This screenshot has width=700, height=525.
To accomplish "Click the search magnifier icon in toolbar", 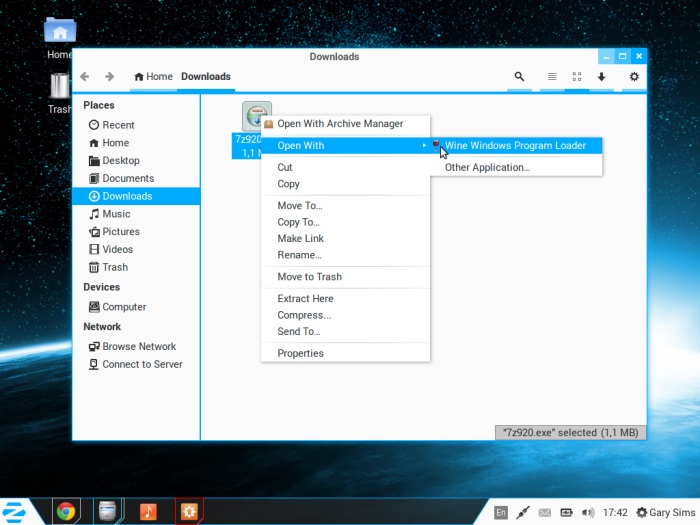I will point(519,76).
